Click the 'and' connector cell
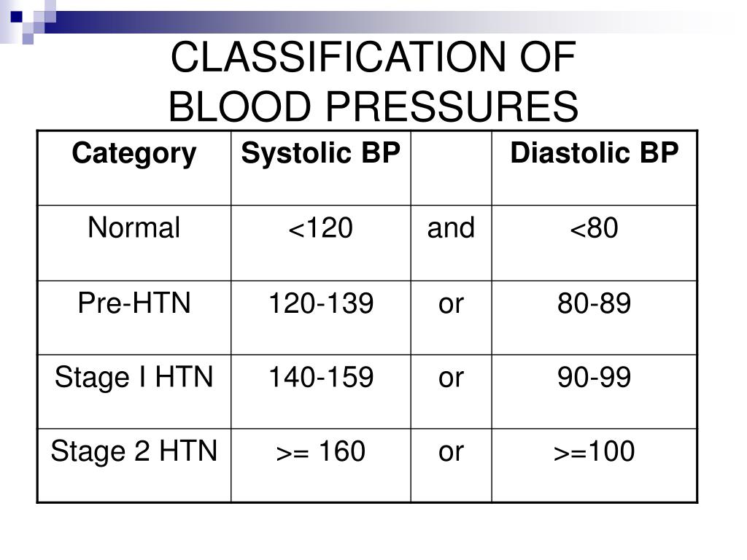Viewport: 747px width, 560px height. tap(451, 243)
